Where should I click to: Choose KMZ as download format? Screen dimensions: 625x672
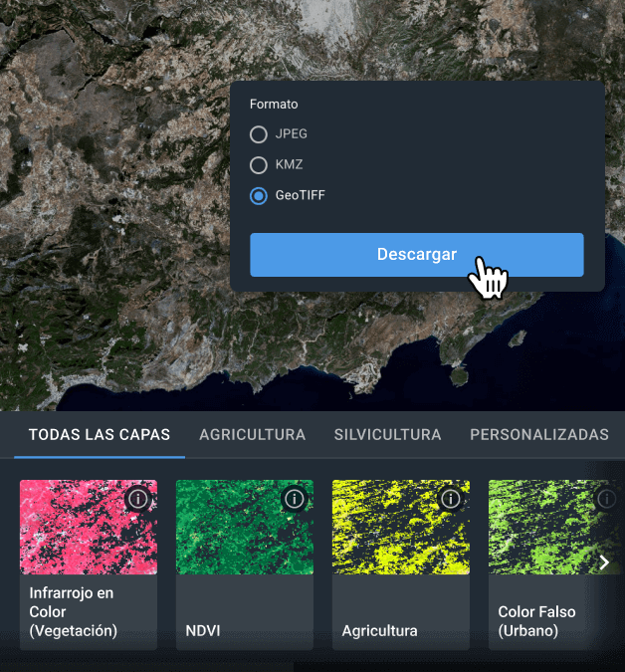259,165
